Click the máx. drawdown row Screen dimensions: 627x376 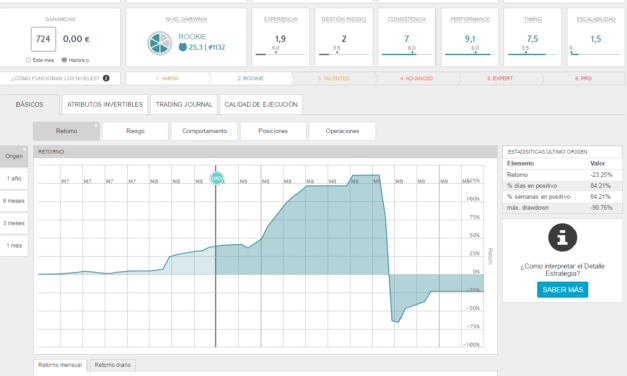tap(562, 208)
